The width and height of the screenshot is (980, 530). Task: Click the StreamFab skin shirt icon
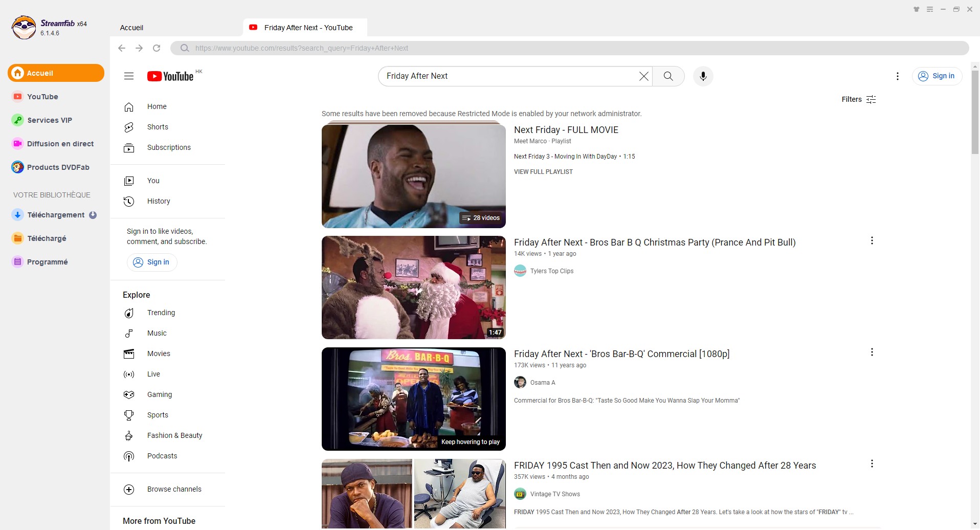917,9
